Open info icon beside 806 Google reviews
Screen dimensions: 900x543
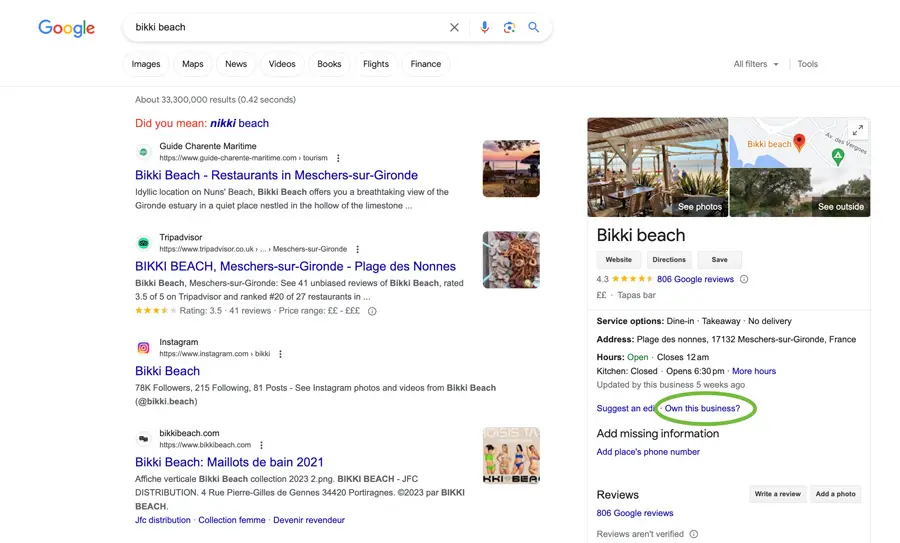744,280
